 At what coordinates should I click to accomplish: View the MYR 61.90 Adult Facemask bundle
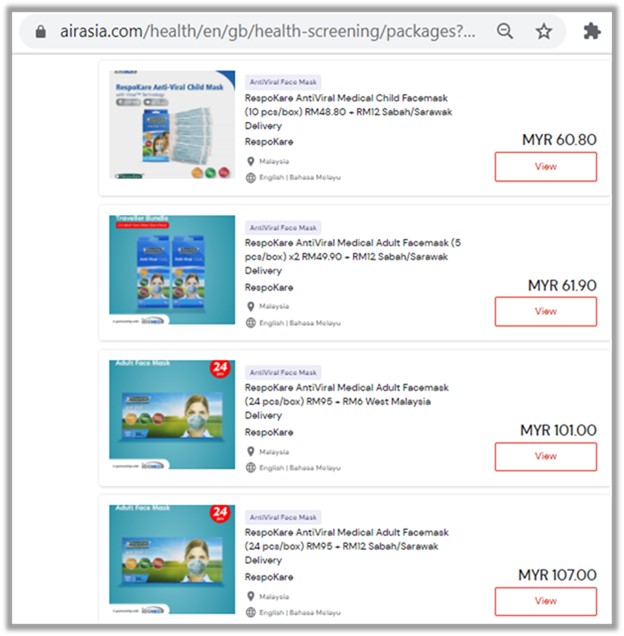pos(546,312)
